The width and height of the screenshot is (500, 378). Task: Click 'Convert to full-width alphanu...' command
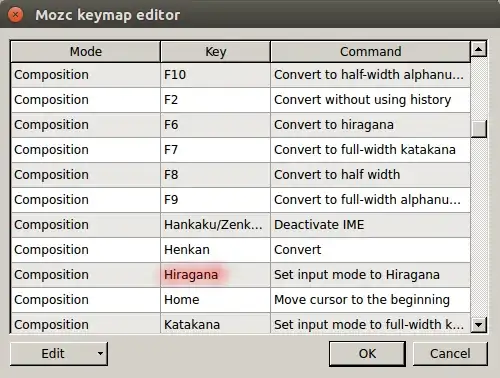point(370,200)
